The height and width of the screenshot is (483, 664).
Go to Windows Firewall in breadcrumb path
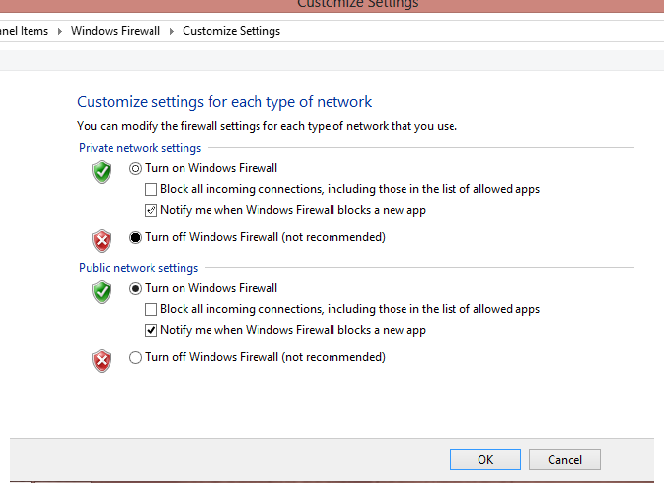pyautogui.click(x=115, y=31)
